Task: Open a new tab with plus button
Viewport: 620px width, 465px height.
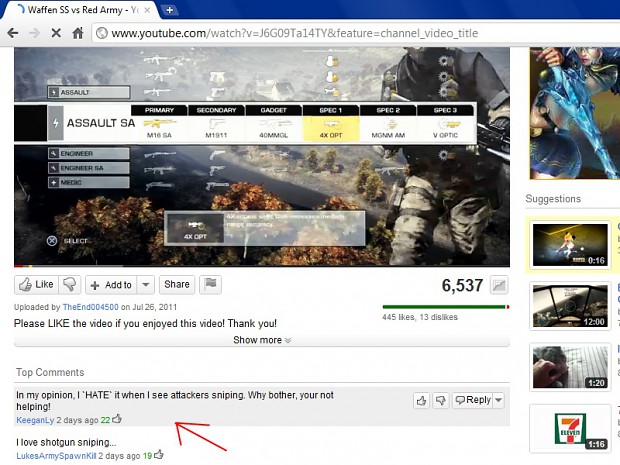Action: click(170, 10)
